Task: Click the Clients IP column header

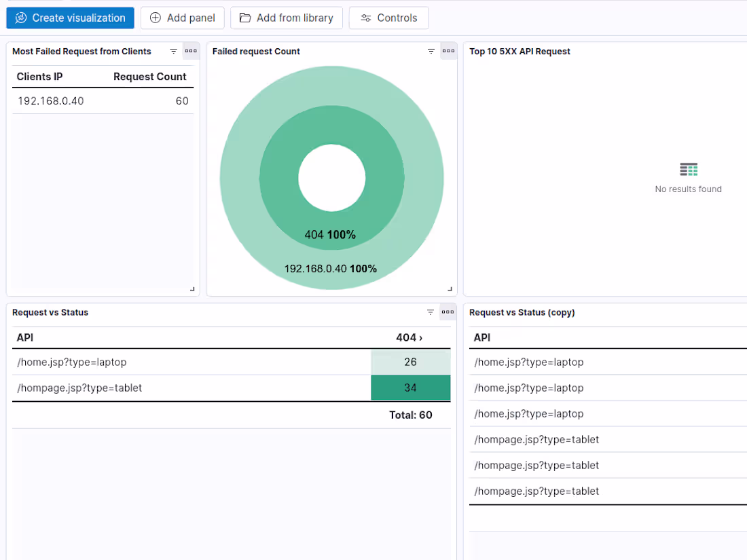Action: point(39,77)
